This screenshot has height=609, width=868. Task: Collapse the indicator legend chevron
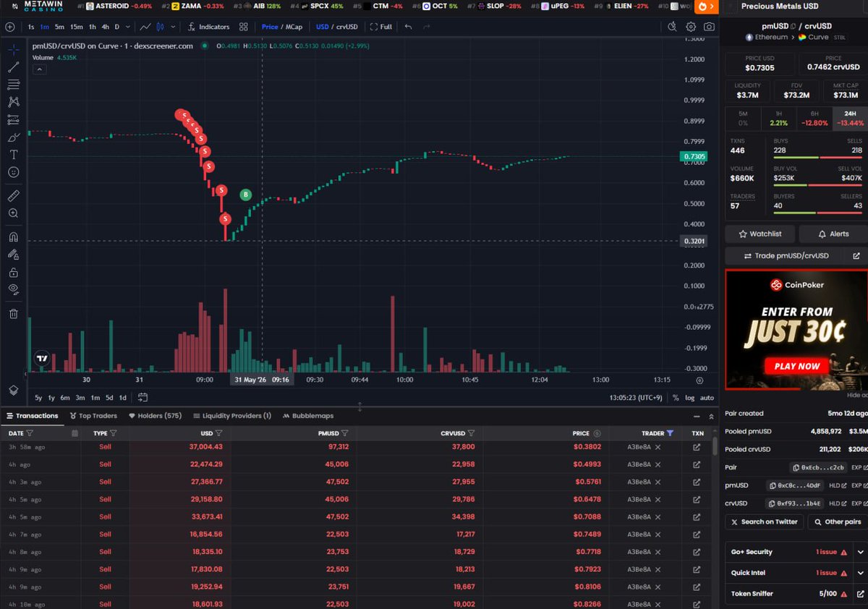(x=39, y=69)
